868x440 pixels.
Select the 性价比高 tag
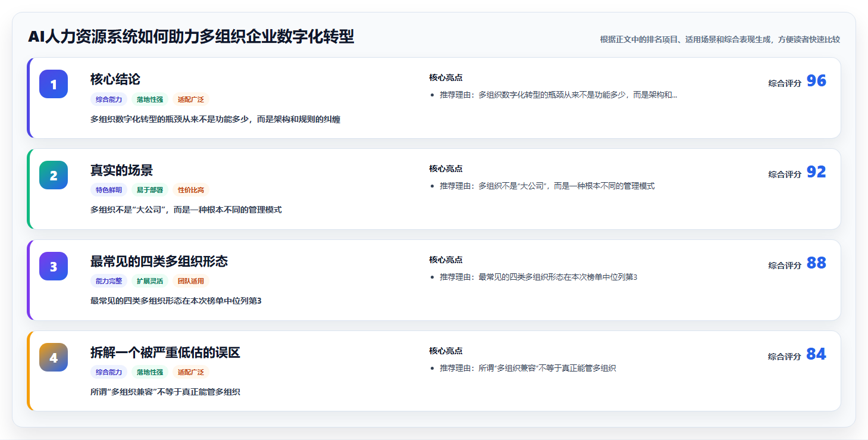click(x=191, y=191)
